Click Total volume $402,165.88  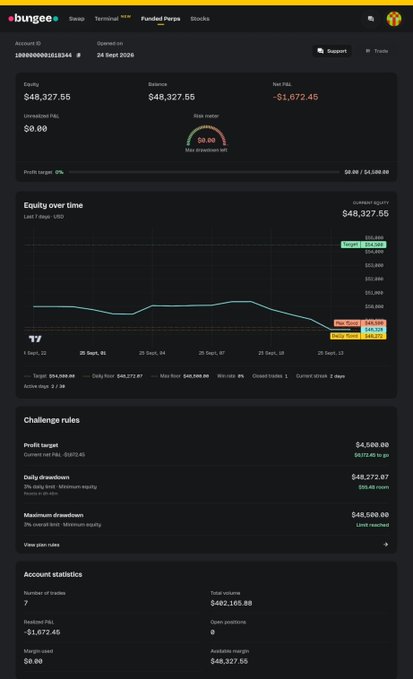tap(231, 603)
